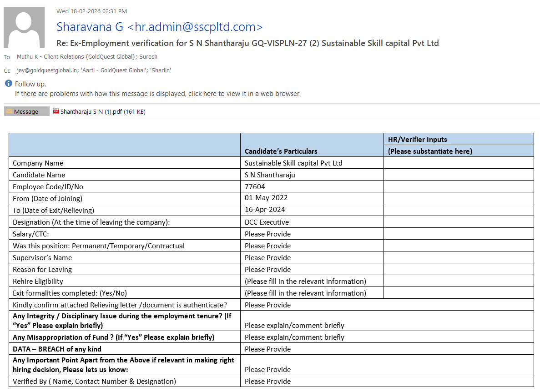Click the Follow up info icon

[9, 83]
